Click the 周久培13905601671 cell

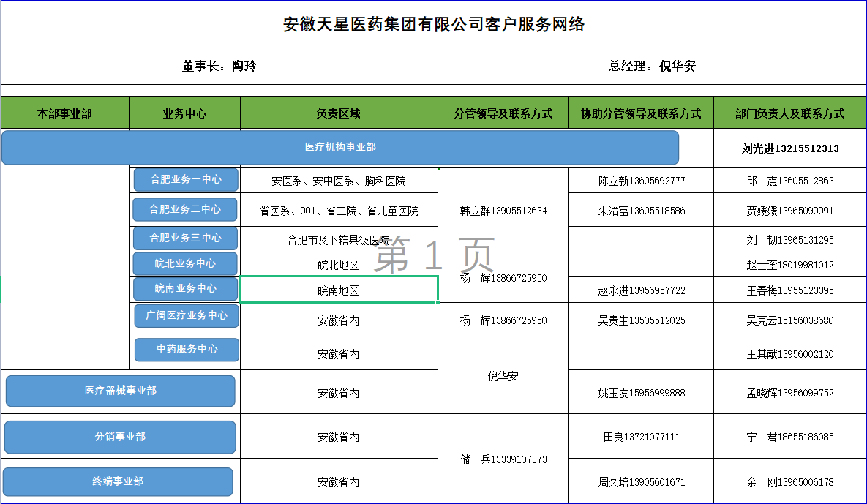[x=642, y=481]
